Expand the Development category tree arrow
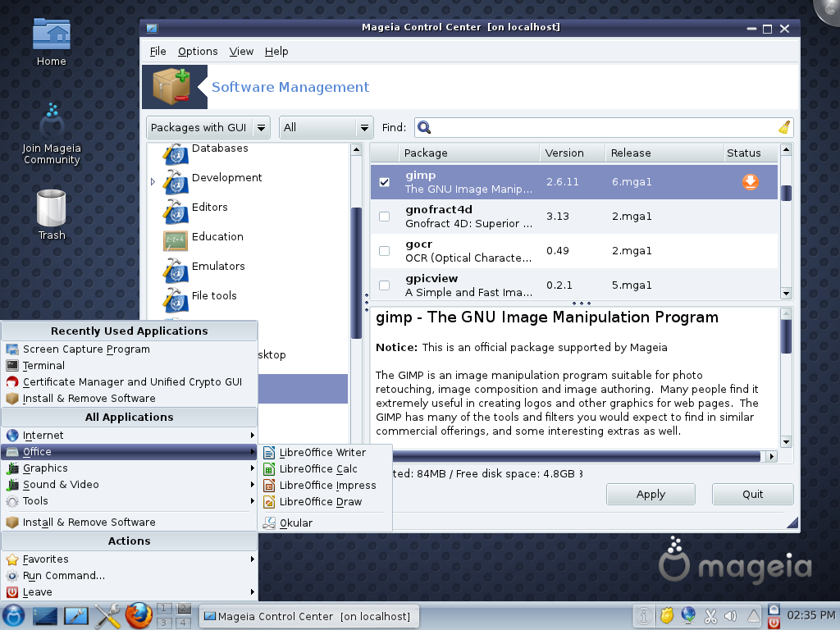Image resolution: width=840 pixels, height=630 pixels. coord(153,182)
